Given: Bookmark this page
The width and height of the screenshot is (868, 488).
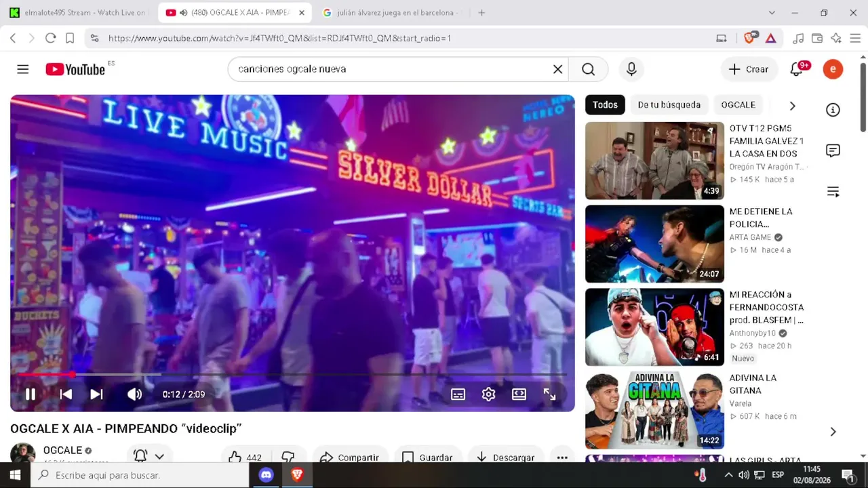Looking at the screenshot, I should pyautogui.click(x=70, y=38).
